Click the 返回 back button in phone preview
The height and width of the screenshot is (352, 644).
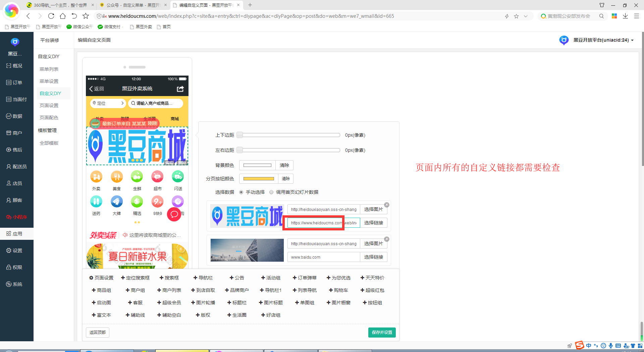coord(97,89)
